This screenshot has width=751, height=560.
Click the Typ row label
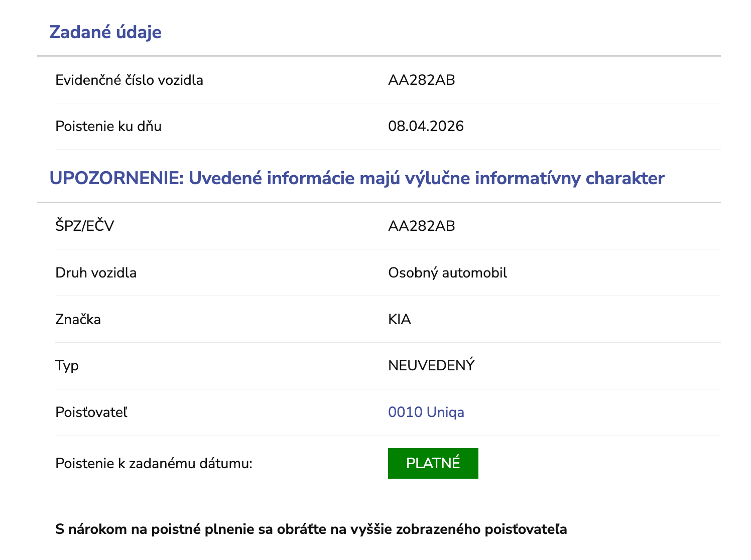tap(67, 366)
